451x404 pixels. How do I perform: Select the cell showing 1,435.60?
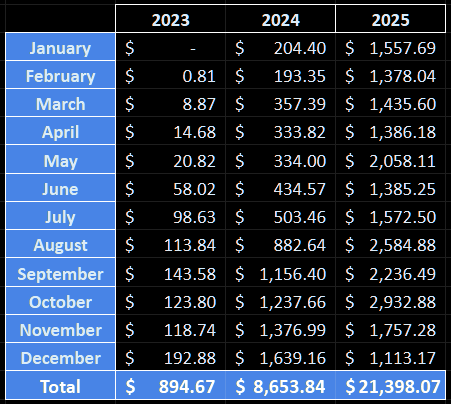(x=390, y=103)
